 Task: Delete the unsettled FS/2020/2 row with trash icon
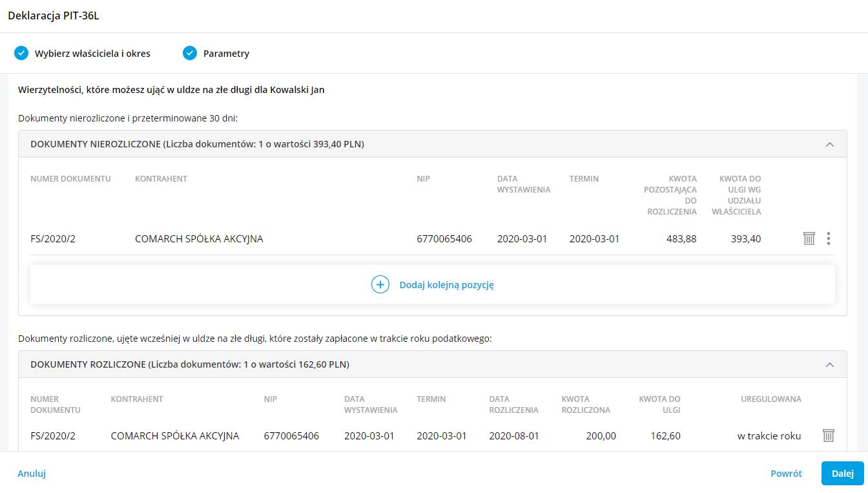coord(809,238)
